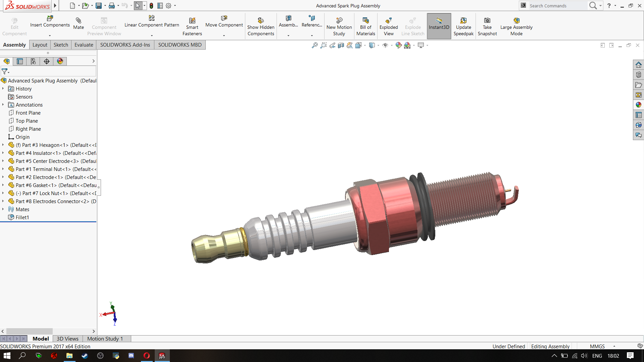Click Previous View icon
Viewport: 644px width, 362px height.
pyautogui.click(x=332, y=45)
